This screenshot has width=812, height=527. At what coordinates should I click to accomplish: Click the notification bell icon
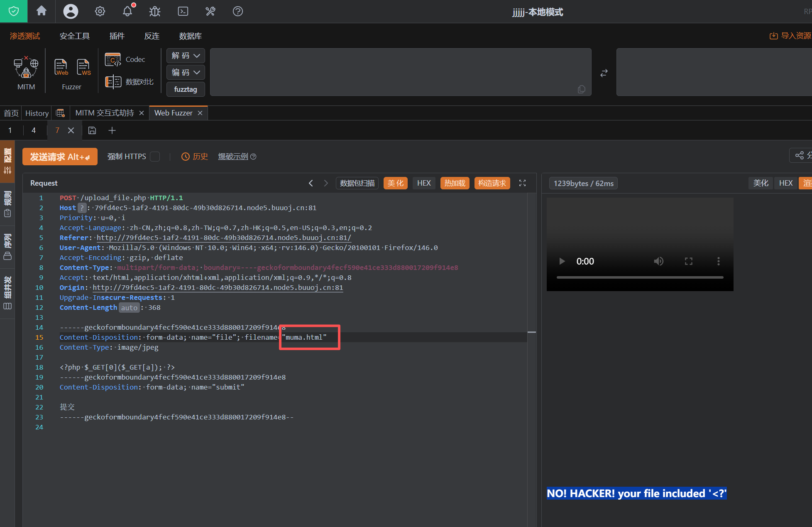[x=127, y=11]
